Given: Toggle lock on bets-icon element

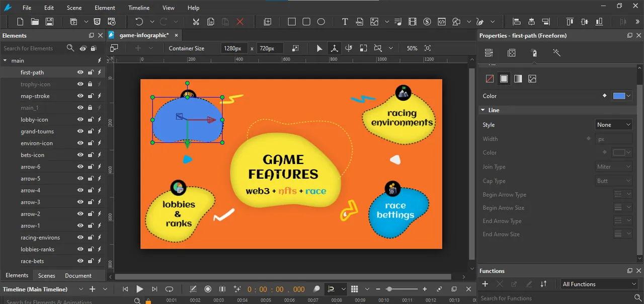Looking at the screenshot, I should [91, 155].
